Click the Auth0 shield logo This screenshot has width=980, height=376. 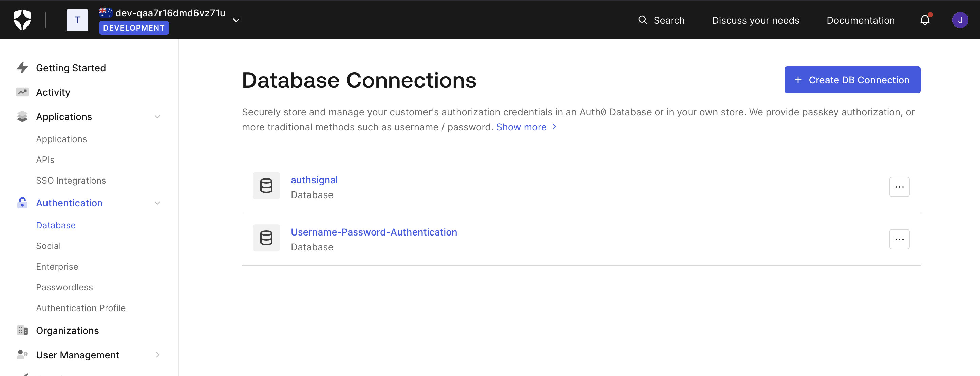tap(22, 20)
